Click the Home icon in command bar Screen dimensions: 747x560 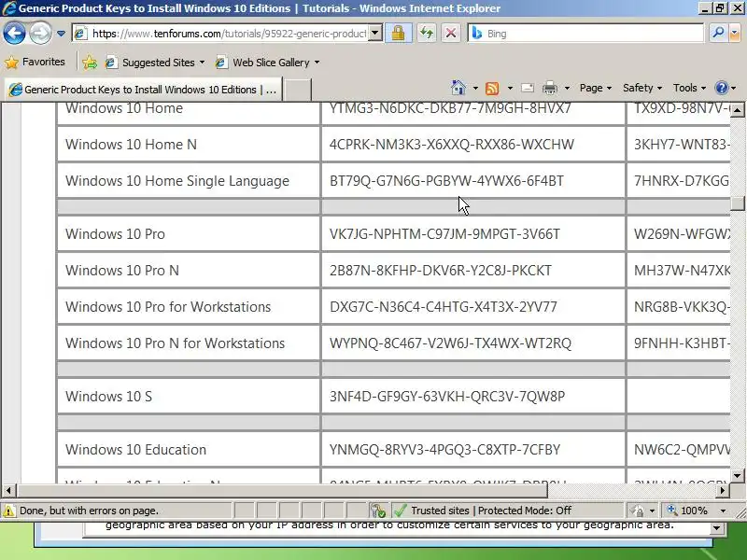[x=458, y=88]
